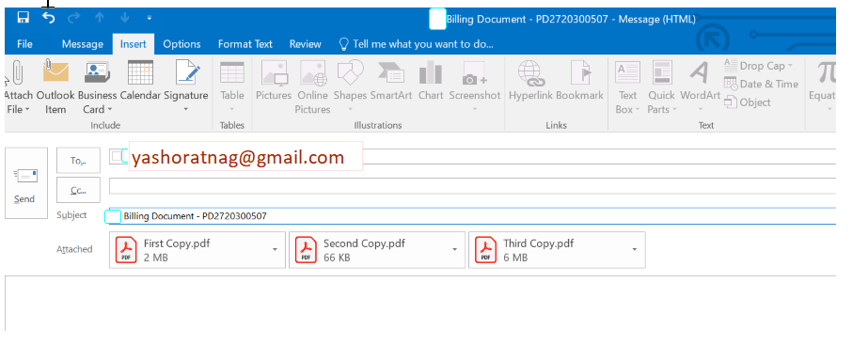Select the First Copy.pdf attachment
The height and width of the screenshot is (345, 868).
coord(197,250)
